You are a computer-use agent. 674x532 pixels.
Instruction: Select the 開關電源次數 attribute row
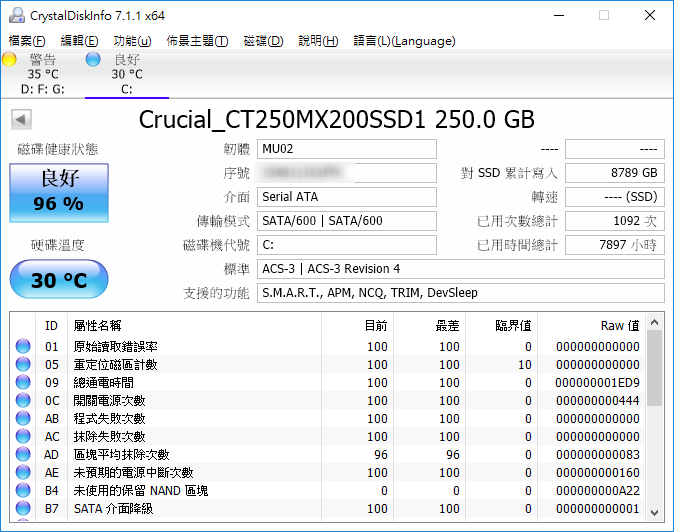click(x=328, y=401)
